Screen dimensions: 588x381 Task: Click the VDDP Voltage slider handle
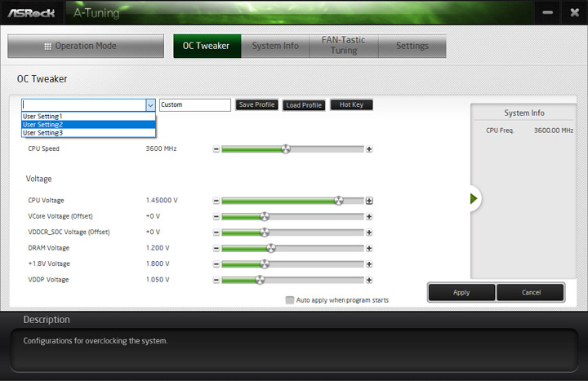click(260, 280)
